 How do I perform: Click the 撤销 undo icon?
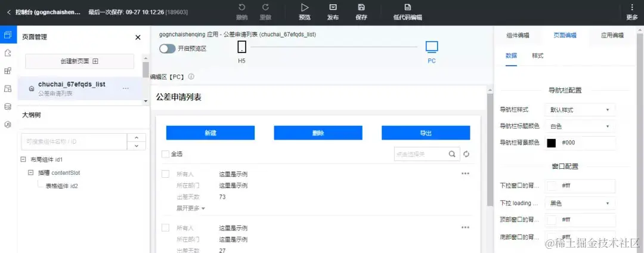pyautogui.click(x=242, y=7)
